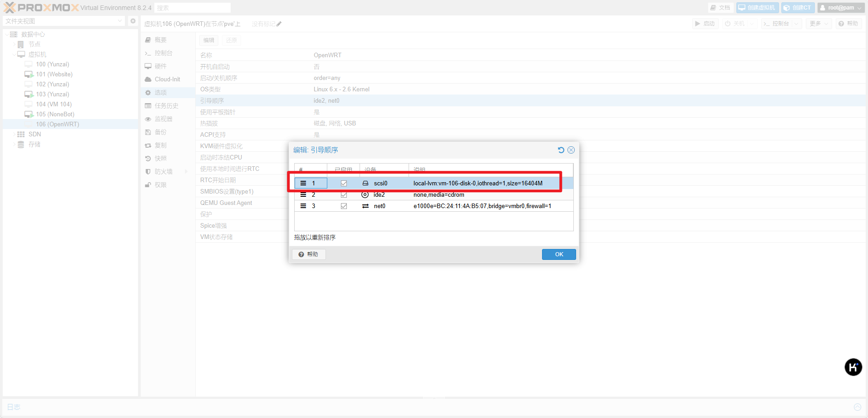This screenshot has width=868, height=418.
Task: Click the 存储 database icon
Action: [21, 144]
